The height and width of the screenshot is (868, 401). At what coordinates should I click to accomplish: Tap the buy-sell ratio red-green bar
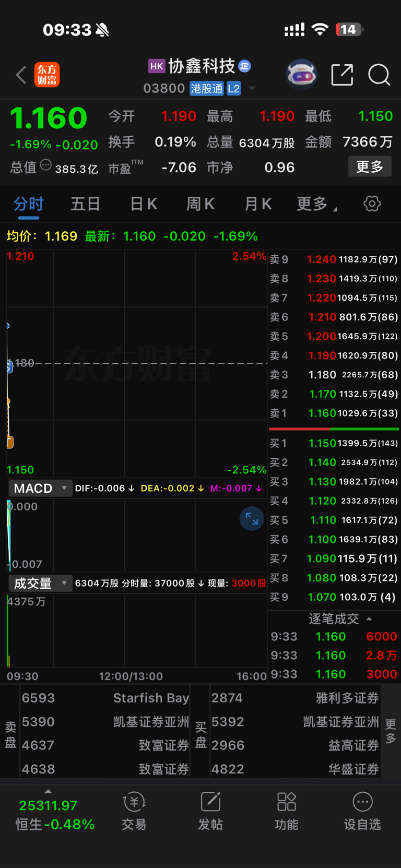[334, 429]
